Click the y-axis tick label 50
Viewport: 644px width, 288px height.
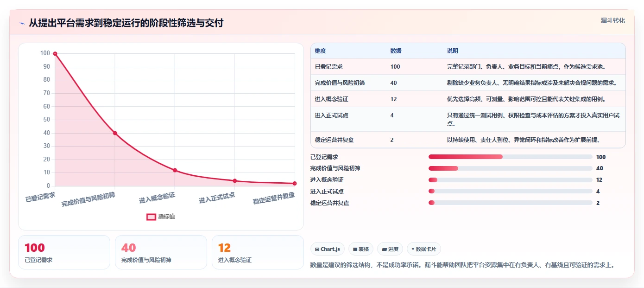[x=46, y=120]
